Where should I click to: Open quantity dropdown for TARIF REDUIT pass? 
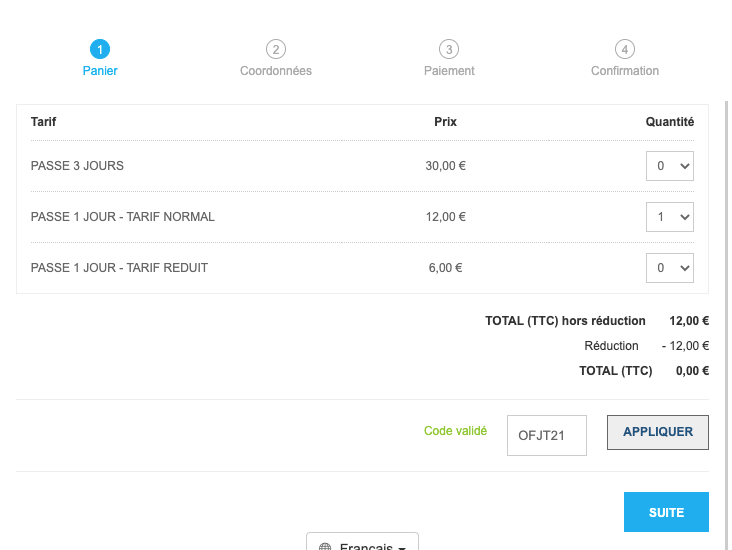click(x=669, y=268)
